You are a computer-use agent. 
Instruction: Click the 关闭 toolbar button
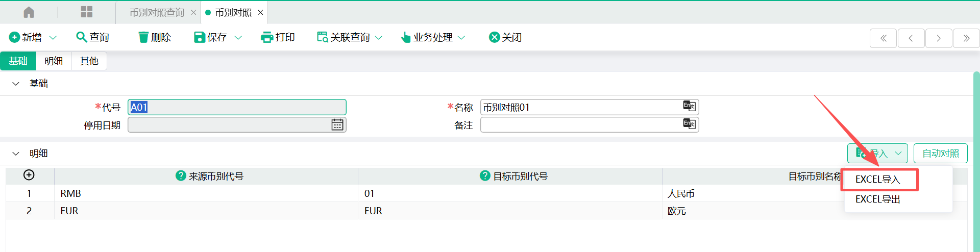(505, 37)
